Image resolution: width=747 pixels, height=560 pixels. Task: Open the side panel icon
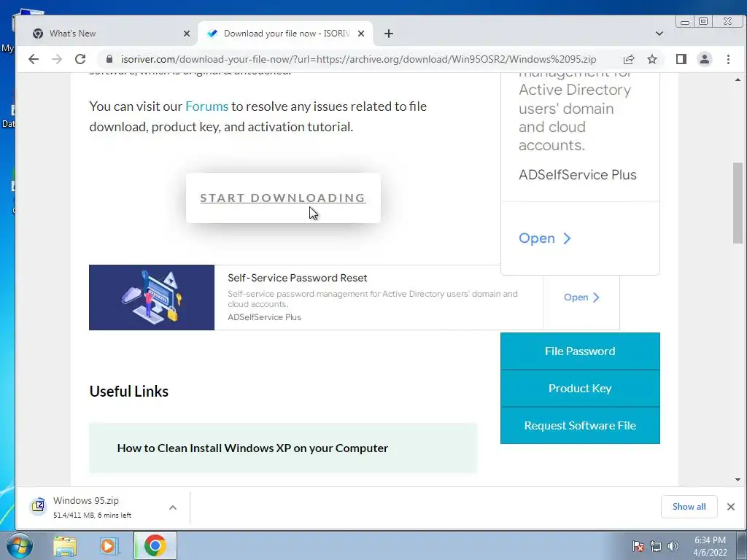coord(681,59)
